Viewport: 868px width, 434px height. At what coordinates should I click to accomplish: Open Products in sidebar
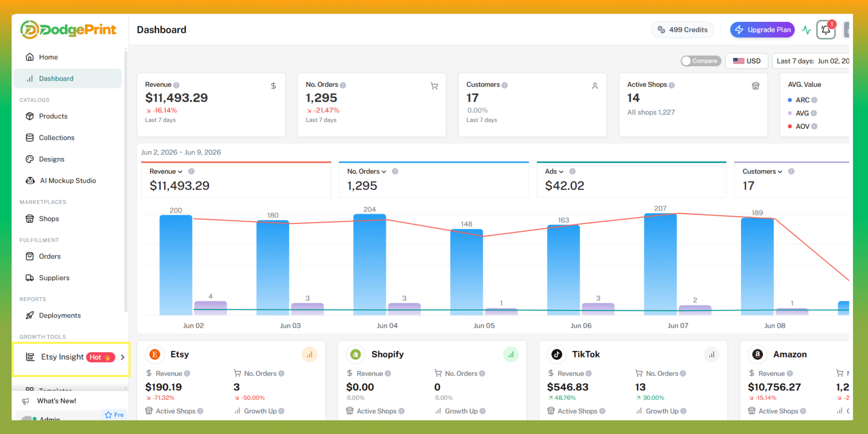tap(67, 116)
